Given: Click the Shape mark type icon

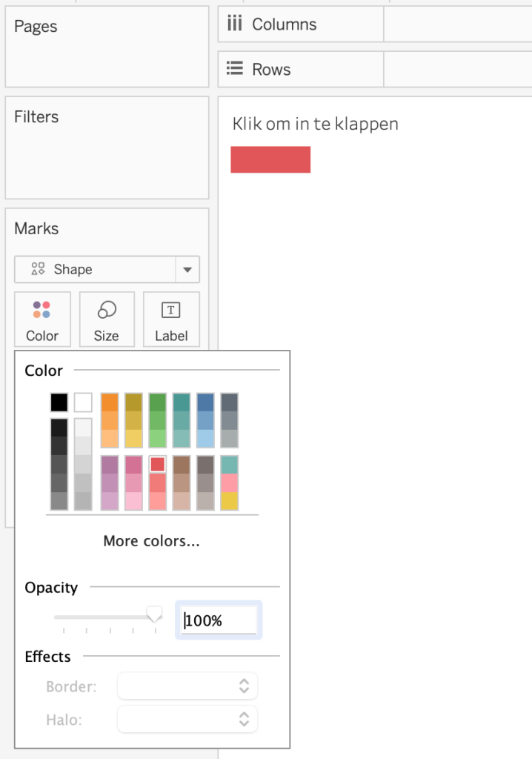Looking at the screenshot, I should (x=38, y=269).
